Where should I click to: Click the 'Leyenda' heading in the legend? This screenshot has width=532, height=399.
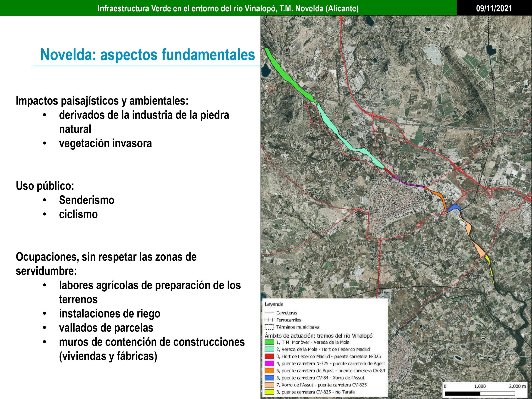(x=274, y=304)
